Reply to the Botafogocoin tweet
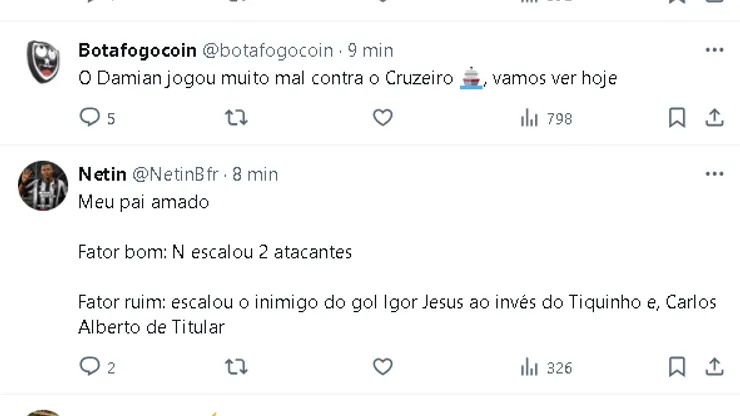 pos(90,118)
